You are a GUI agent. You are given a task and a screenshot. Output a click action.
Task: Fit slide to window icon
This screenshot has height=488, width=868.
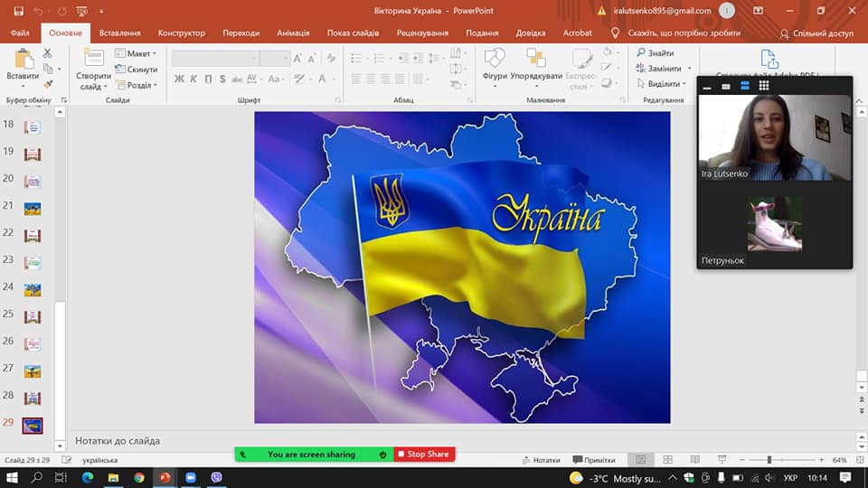[x=860, y=460]
